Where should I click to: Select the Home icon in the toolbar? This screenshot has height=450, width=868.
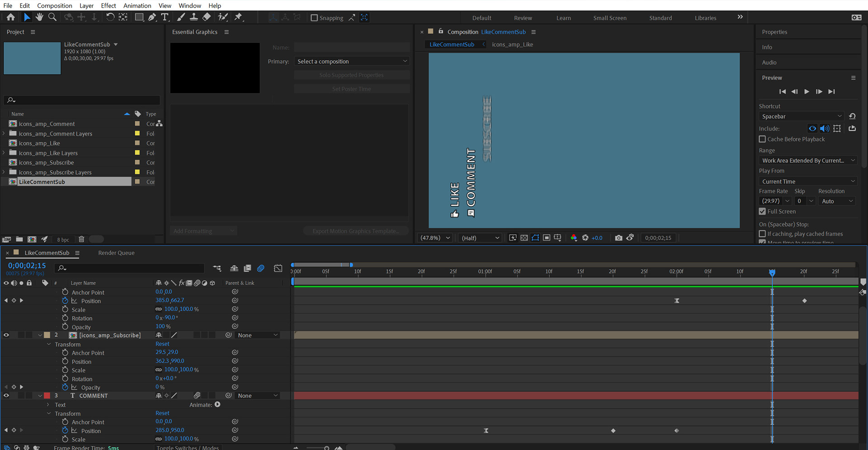[x=10, y=17]
